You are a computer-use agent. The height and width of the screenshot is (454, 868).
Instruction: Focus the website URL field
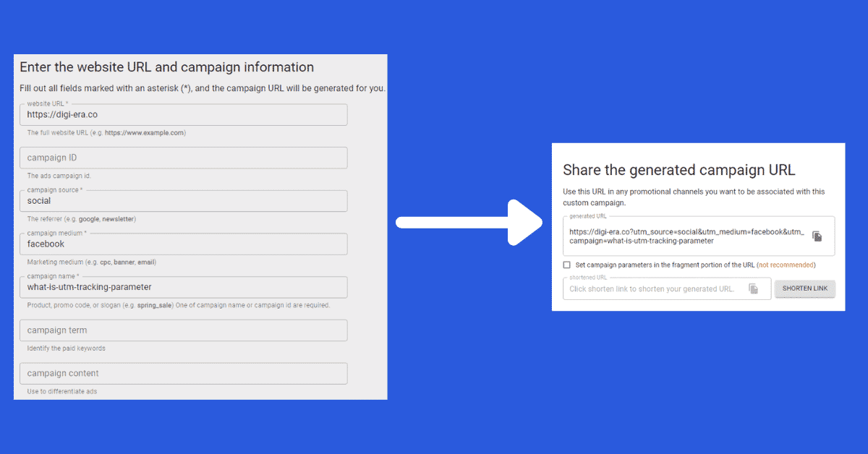click(x=183, y=115)
